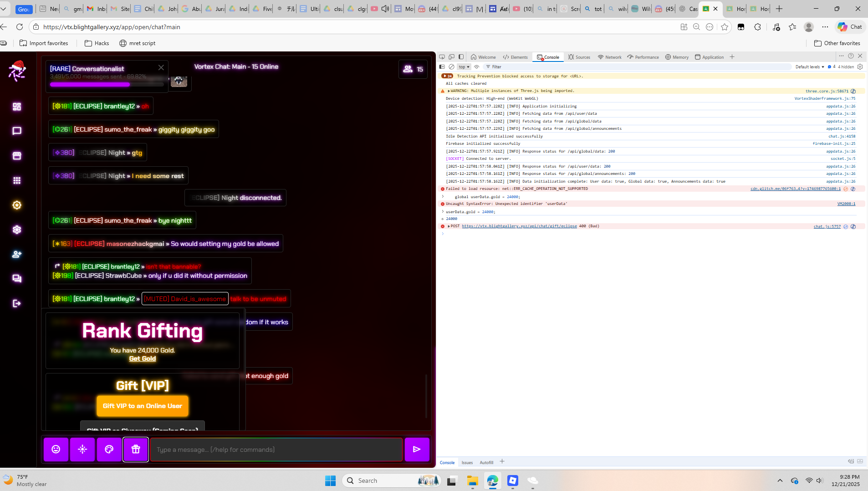
Task: Click the taskbar Search box
Action: coord(392,481)
